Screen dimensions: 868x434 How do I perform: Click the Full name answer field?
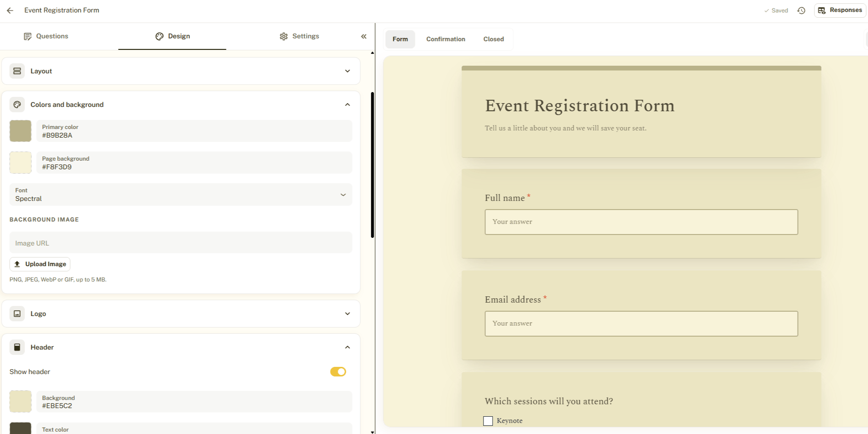(x=641, y=222)
